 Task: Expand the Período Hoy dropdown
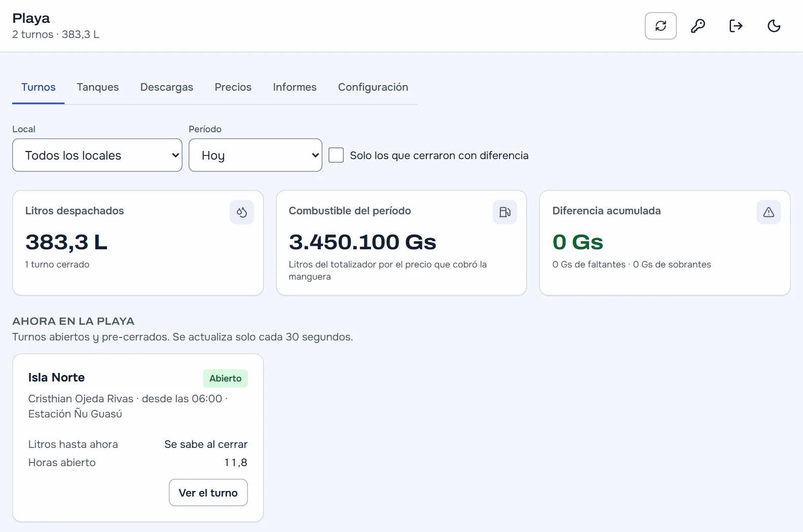point(255,155)
